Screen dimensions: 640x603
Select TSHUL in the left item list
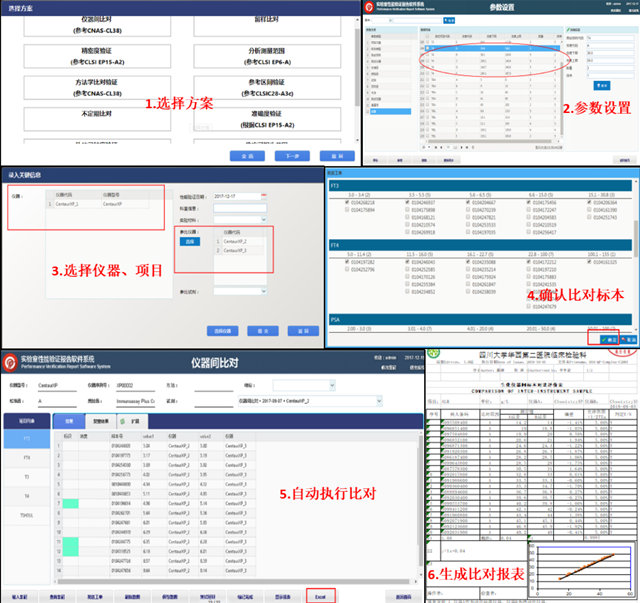pos(27,515)
